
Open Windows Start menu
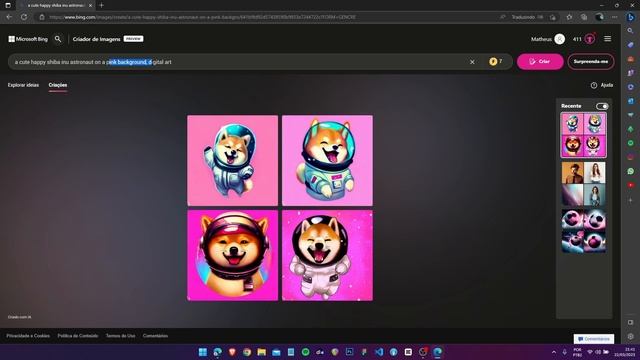202,352
